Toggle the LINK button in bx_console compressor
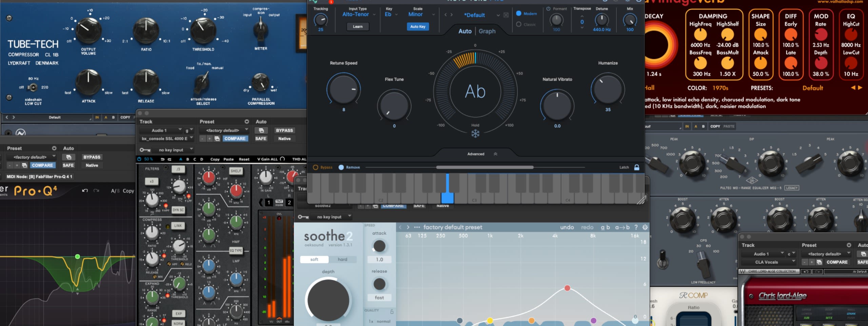The height and width of the screenshot is (326, 868). (x=178, y=225)
